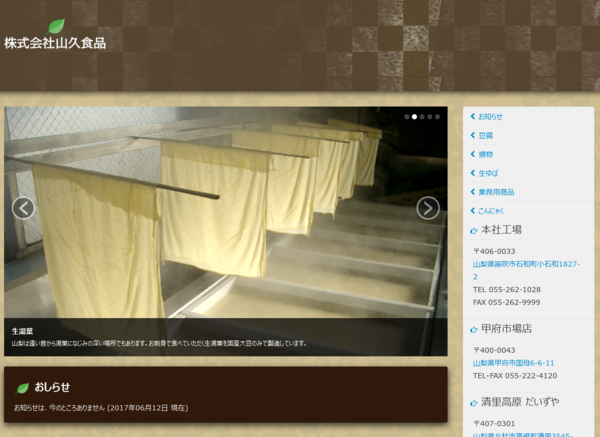
Task: Expand the 業務用商品 sidebar chevron
Action: pyautogui.click(x=472, y=192)
